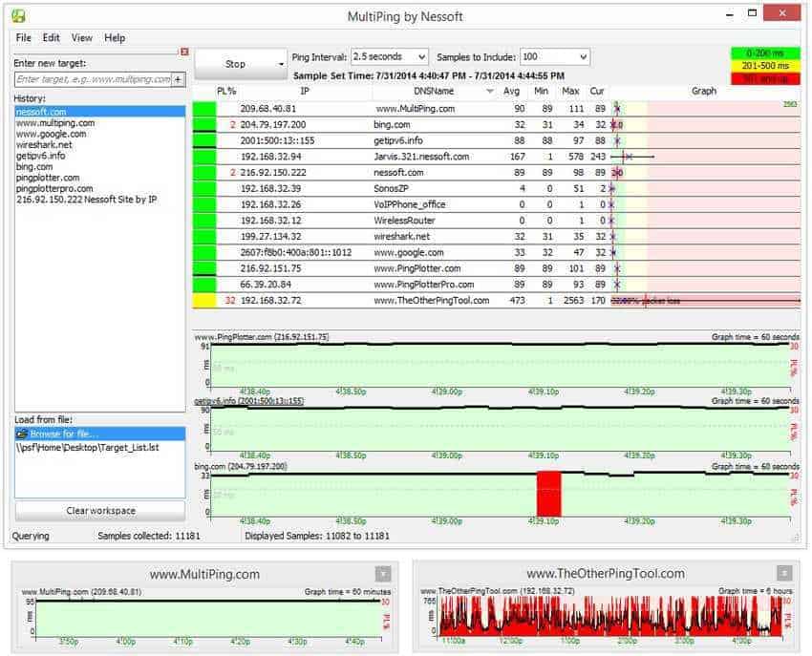This screenshot has height=656, width=812.
Task: Click the MultiPing app icon in title bar
Action: [x=19, y=16]
